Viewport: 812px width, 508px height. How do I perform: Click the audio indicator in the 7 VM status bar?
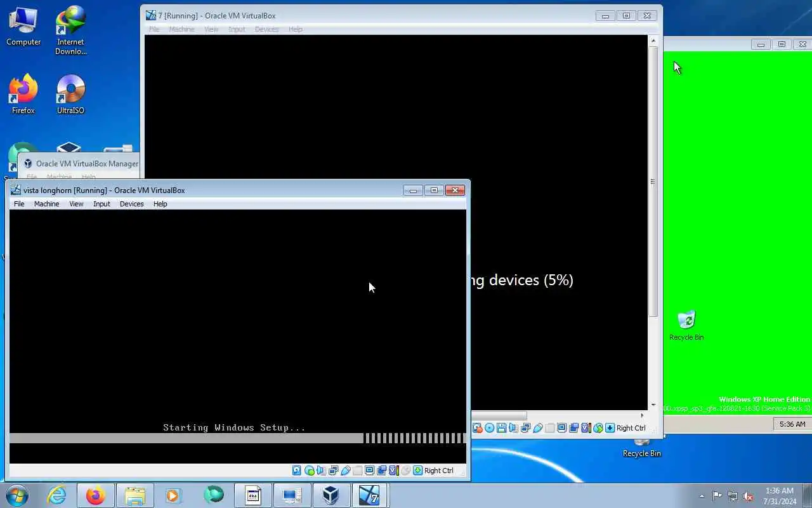tap(513, 428)
